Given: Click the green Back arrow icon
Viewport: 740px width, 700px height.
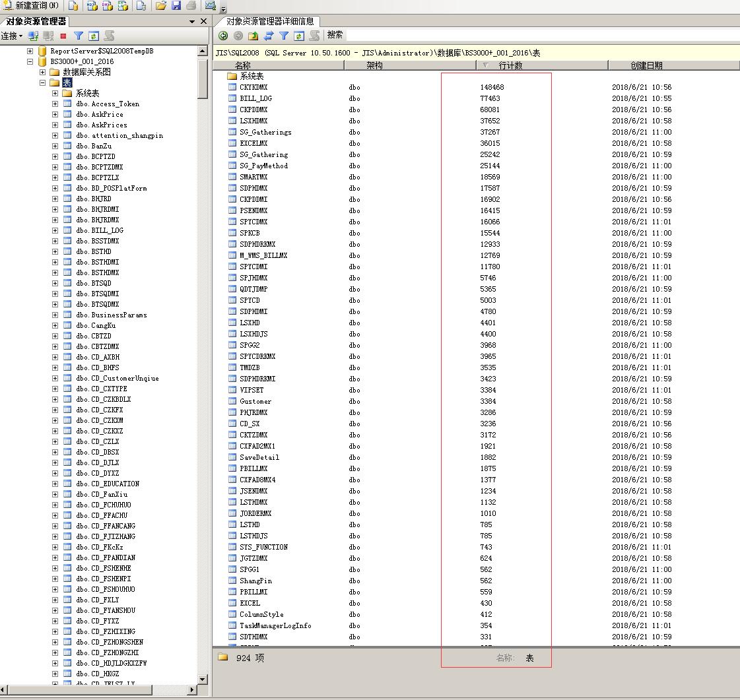Looking at the screenshot, I should (223, 36).
